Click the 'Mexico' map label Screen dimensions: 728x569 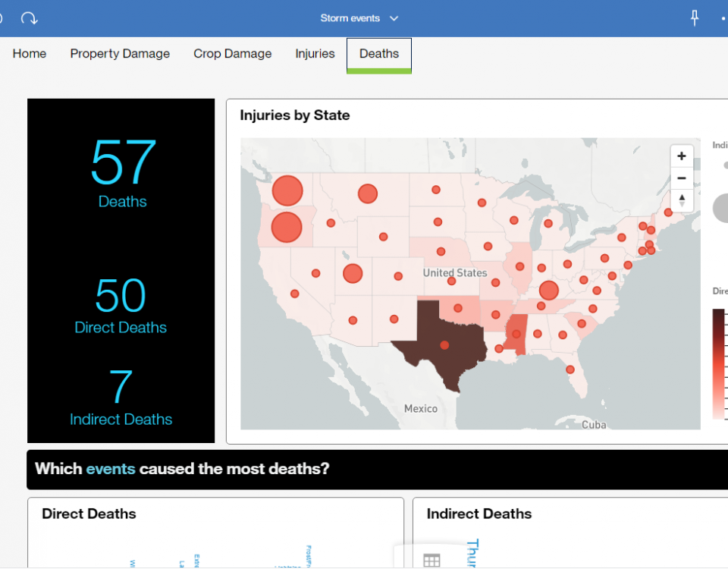point(421,409)
